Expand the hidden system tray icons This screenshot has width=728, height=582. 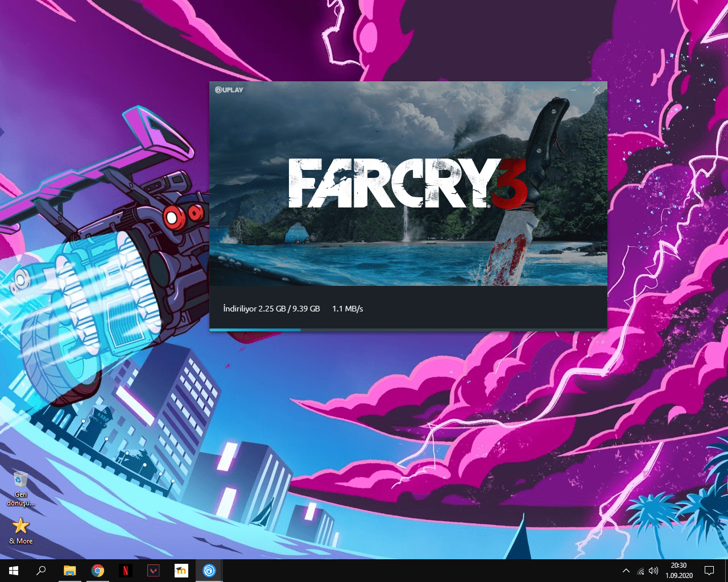(x=626, y=571)
